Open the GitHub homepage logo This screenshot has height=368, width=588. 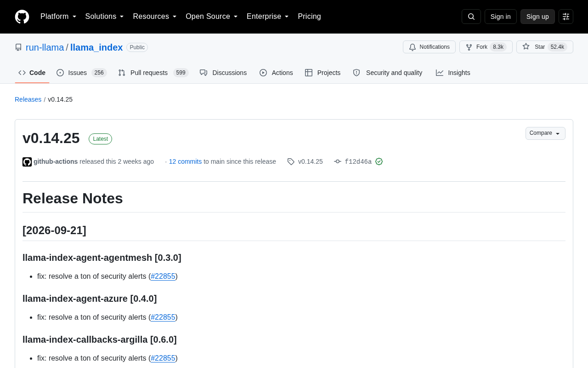pyautogui.click(x=22, y=17)
